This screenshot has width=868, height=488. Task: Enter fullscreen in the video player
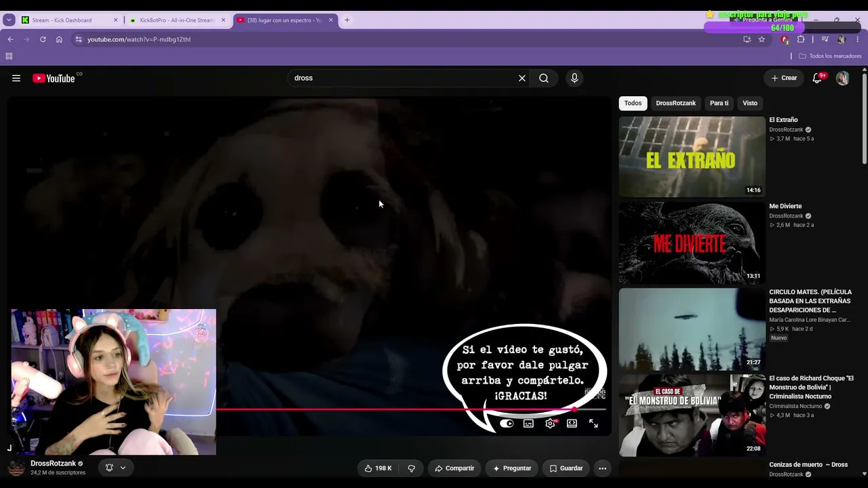pyautogui.click(x=593, y=424)
